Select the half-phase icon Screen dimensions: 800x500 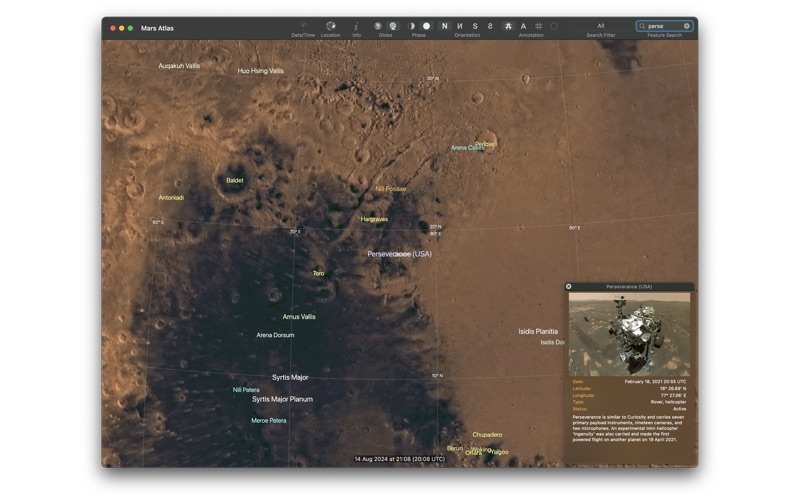point(411,26)
